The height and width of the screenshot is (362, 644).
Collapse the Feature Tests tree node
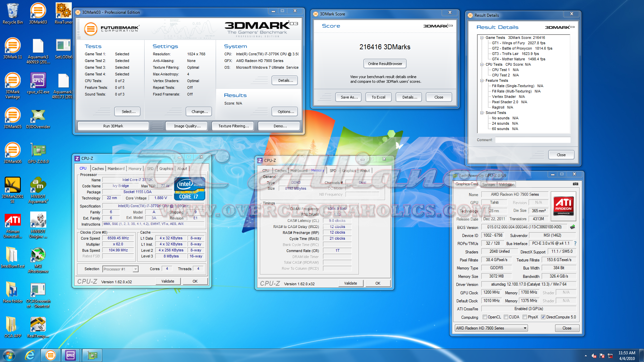tap(482, 80)
